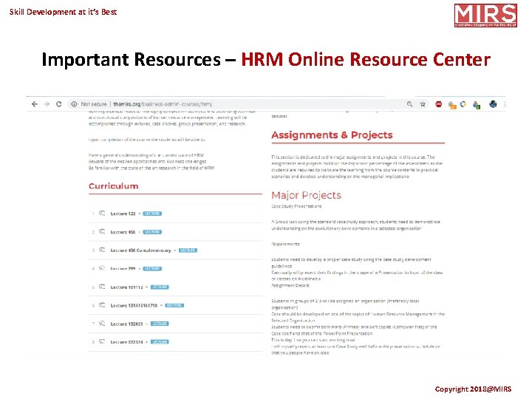Image resolution: width=532 pixels, height=399 pixels.
Task: Click the lesson icon beside Lecture 192021
Action: coord(102,324)
